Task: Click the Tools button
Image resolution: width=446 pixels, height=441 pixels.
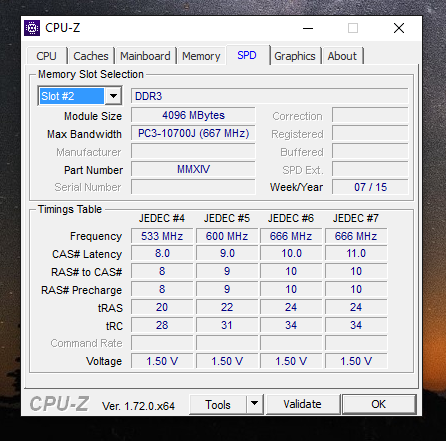Action: [x=218, y=405]
